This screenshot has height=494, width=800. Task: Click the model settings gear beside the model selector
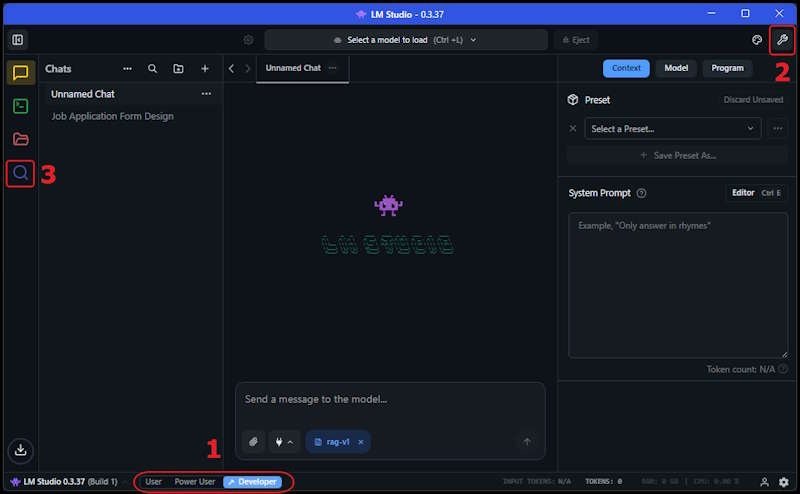(248, 40)
